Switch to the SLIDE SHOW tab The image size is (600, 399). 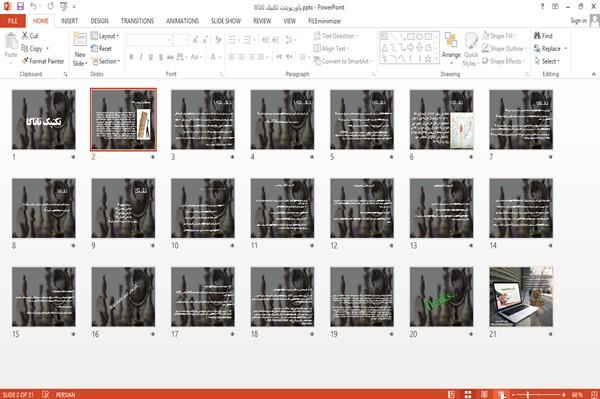226,21
